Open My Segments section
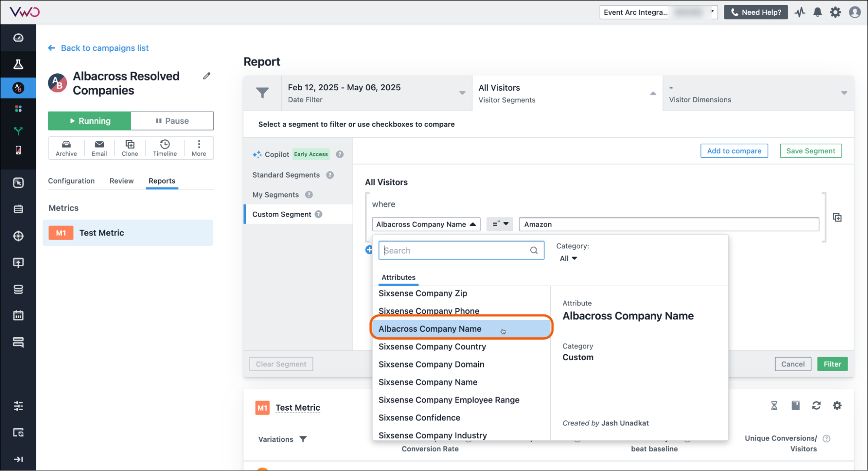The width and height of the screenshot is (868, 471). (x=275, y=195)
